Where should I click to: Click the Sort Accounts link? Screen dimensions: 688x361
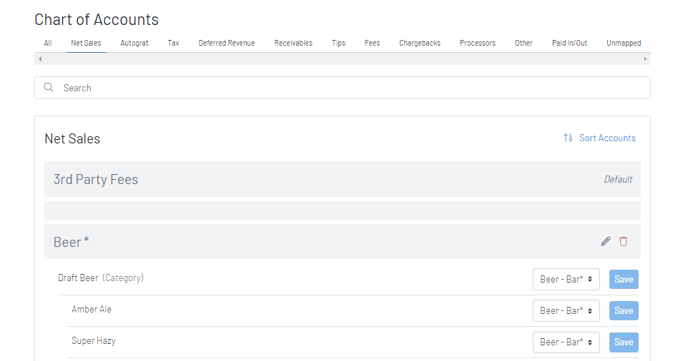point(607,138)
